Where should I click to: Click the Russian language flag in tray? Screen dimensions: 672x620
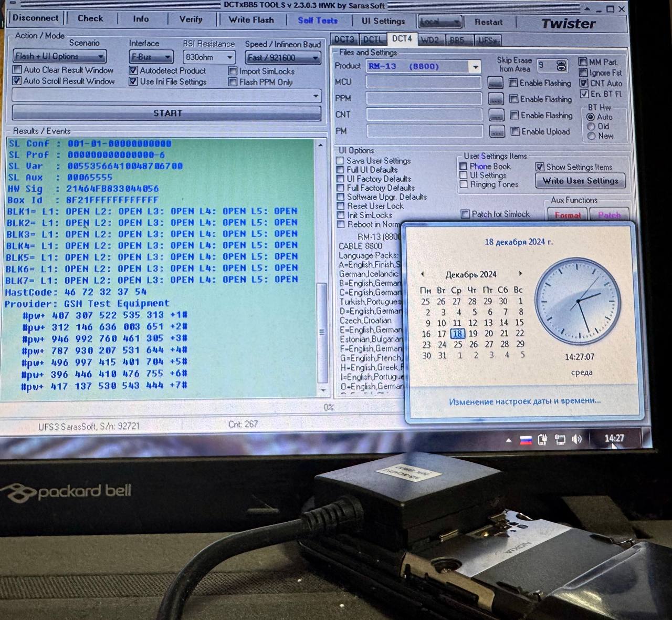pos(526,440)
